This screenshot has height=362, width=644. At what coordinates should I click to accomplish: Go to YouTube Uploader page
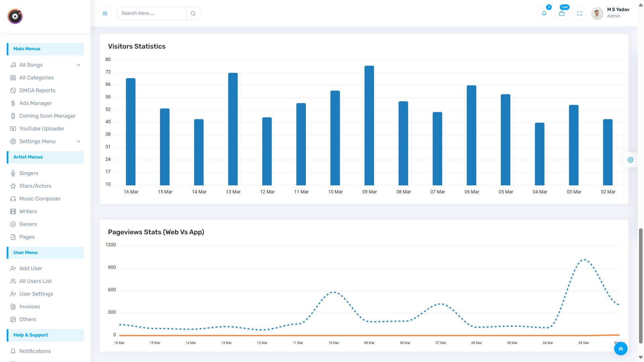tap(42, 129)
